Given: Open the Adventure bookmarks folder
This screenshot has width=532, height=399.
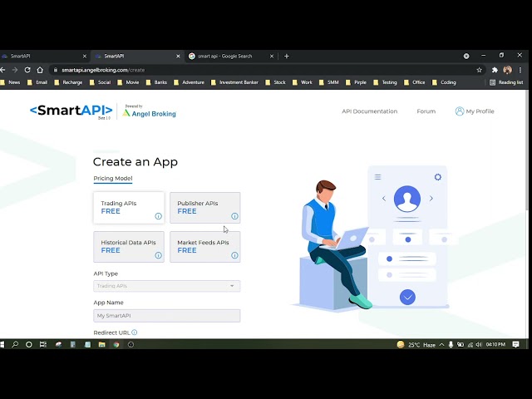Looking at the screenshot, I should tap(189, 82).
